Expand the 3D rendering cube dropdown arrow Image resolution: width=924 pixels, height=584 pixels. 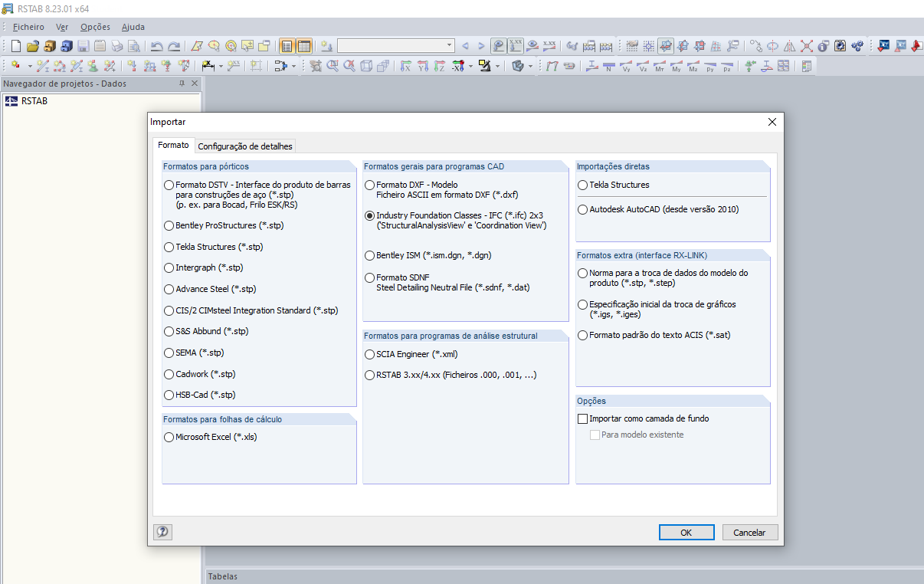pos(530,66)
